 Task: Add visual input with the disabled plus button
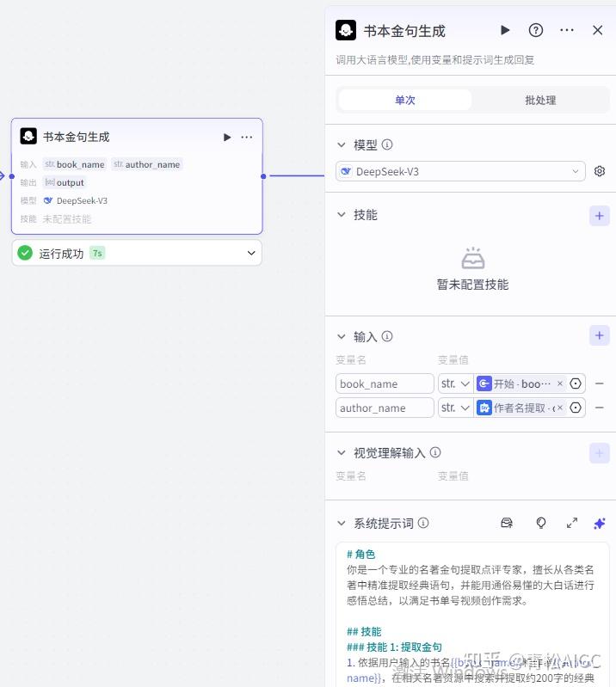[600, 453]
